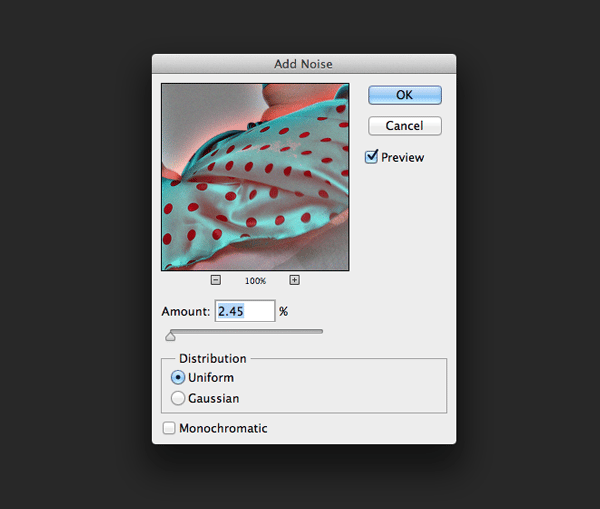600x509 pixels.
Task: Click the zoom in plus icon
Action: (295, 281)
